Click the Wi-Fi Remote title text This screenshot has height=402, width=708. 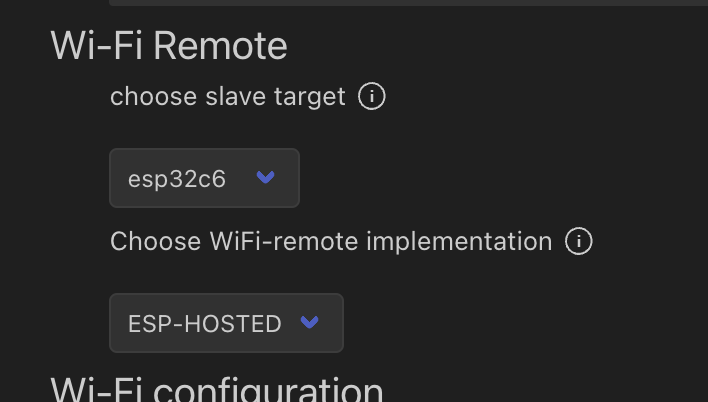pos(169,45)
